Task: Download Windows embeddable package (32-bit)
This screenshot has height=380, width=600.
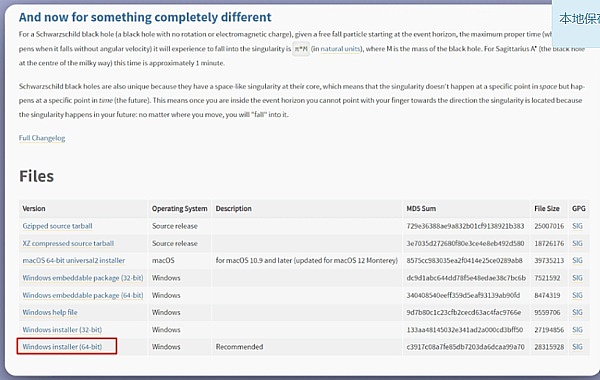Action: pyautogui.click(x=83, y=278)
